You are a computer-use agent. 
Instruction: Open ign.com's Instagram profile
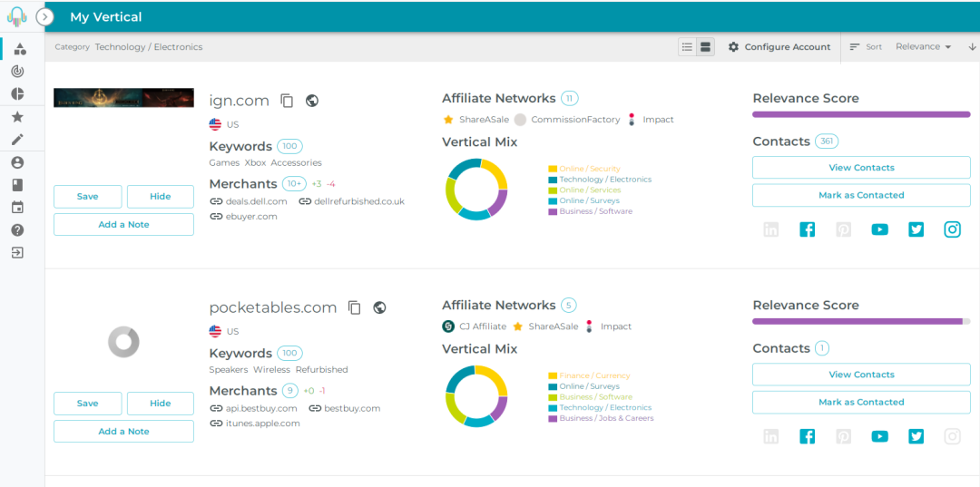click(952, 229)
